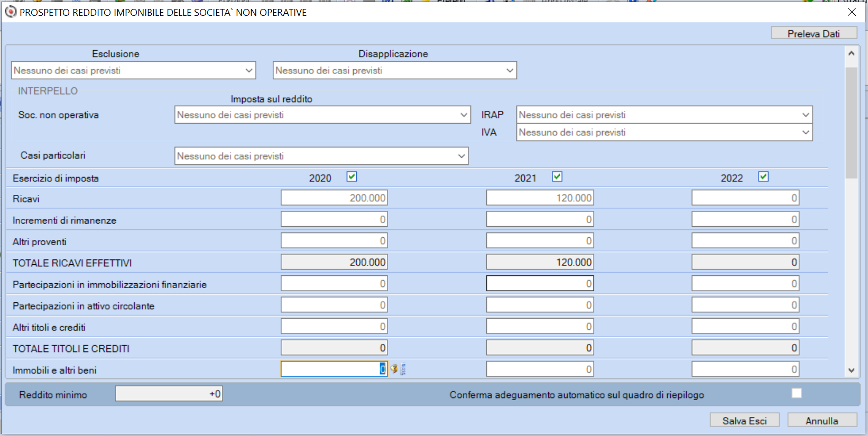Toggle the 2022 tax year checkbox
The height and width of the screenshot is (436, 868).
(x=763, y=177)
